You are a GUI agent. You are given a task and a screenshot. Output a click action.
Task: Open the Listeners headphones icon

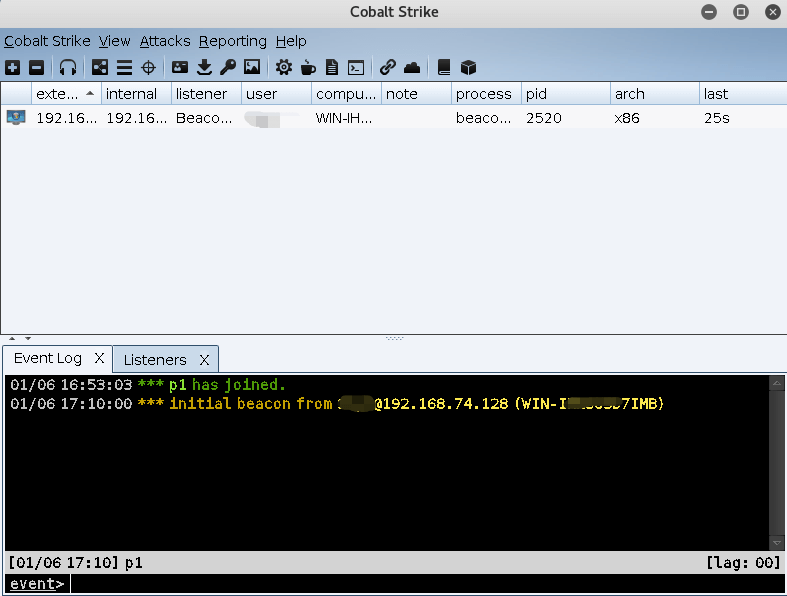pyautogui.click(x=68, y=67)
